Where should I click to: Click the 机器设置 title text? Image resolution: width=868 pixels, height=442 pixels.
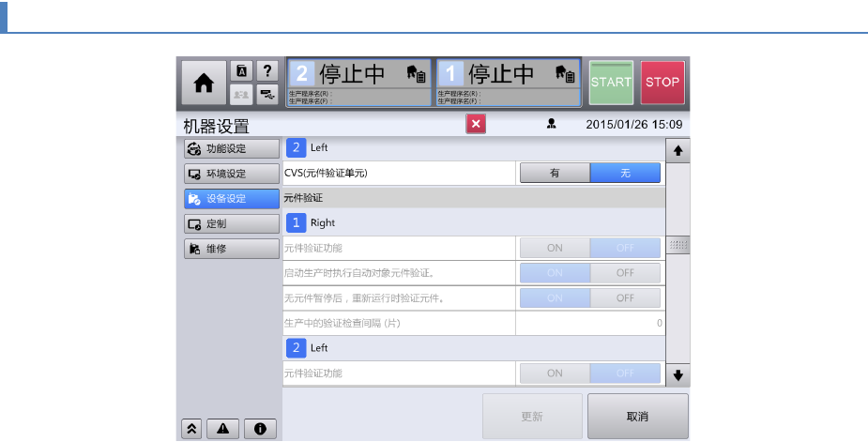point(217,127)
